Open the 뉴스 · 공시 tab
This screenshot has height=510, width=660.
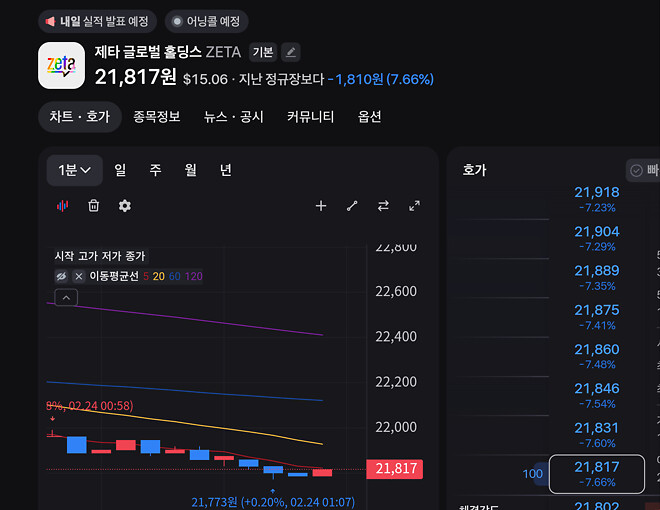click(234, 117)
